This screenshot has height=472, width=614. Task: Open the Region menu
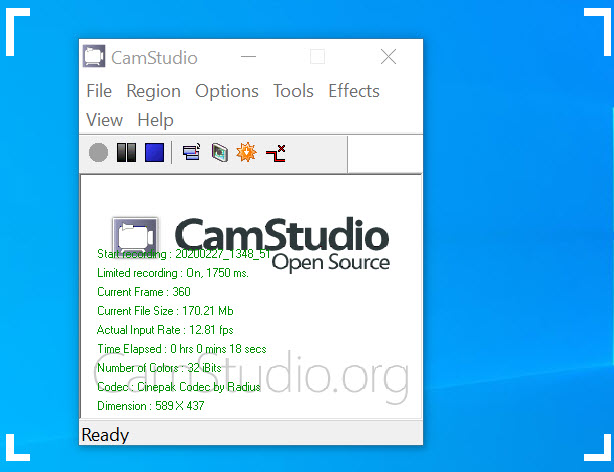pyautogui.click(x=154, y=92)
